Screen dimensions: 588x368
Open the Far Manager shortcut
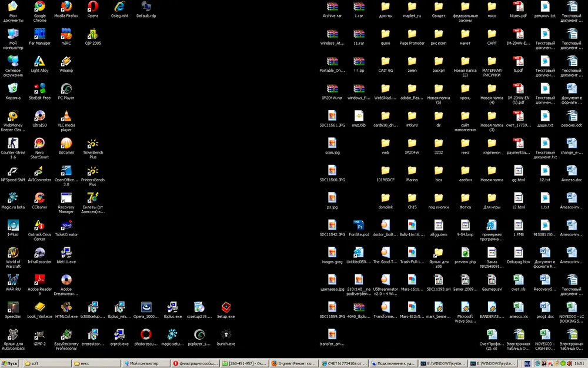[x=39, y=35]
